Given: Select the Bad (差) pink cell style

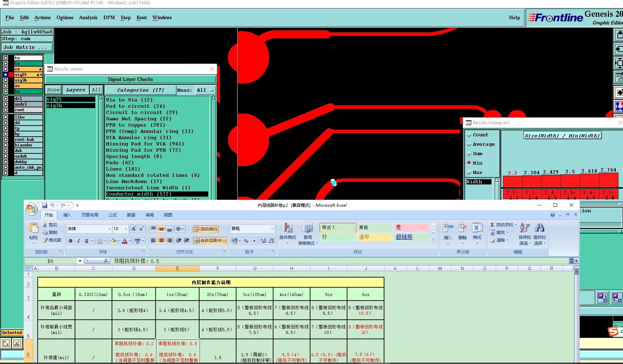Looking at the screenshot, I should (411, 227).
